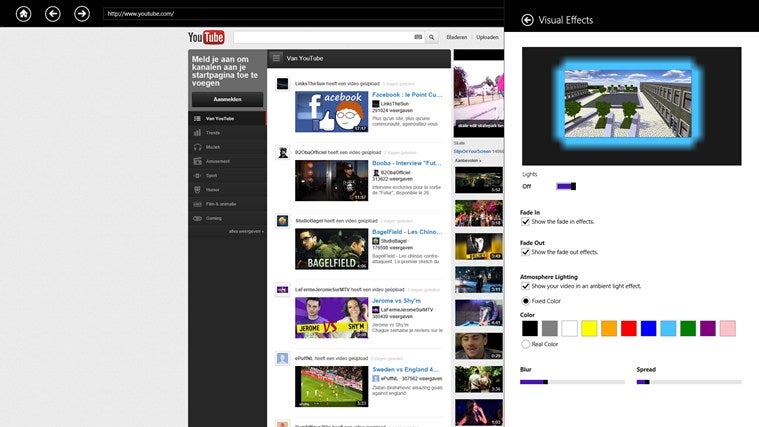Click the Visual Effects preview image
The height and width of the screenshot is (427, 759).
631,106
